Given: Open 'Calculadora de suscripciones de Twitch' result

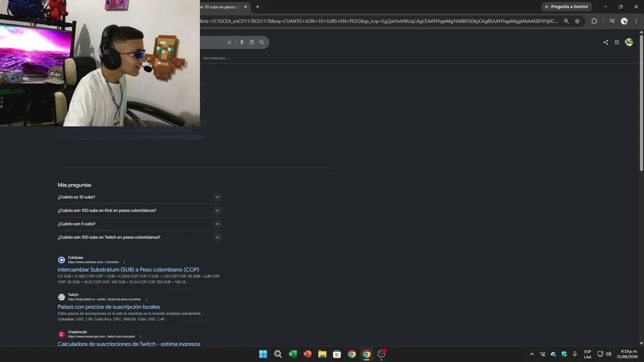Looking at the screenshot, I should 129,344.
